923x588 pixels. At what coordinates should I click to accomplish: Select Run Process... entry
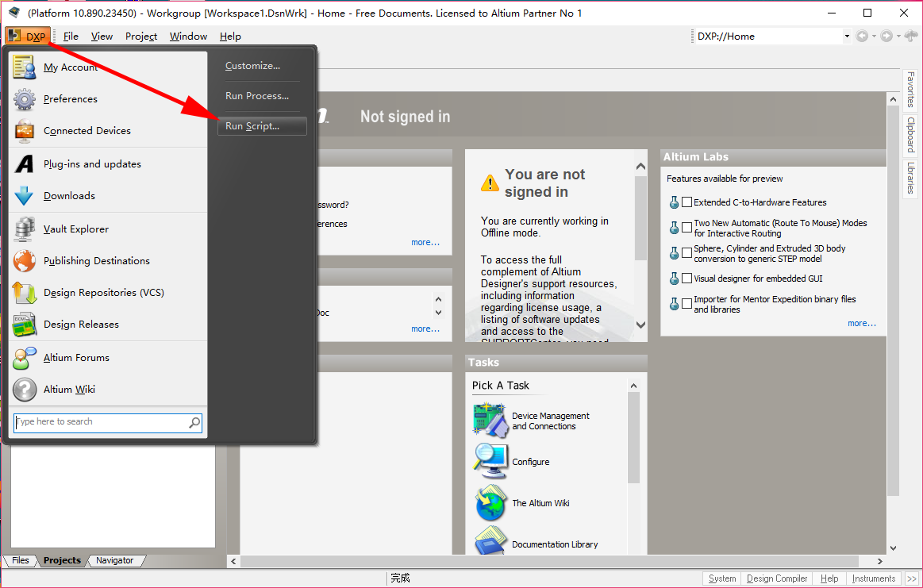coord(257,96)
